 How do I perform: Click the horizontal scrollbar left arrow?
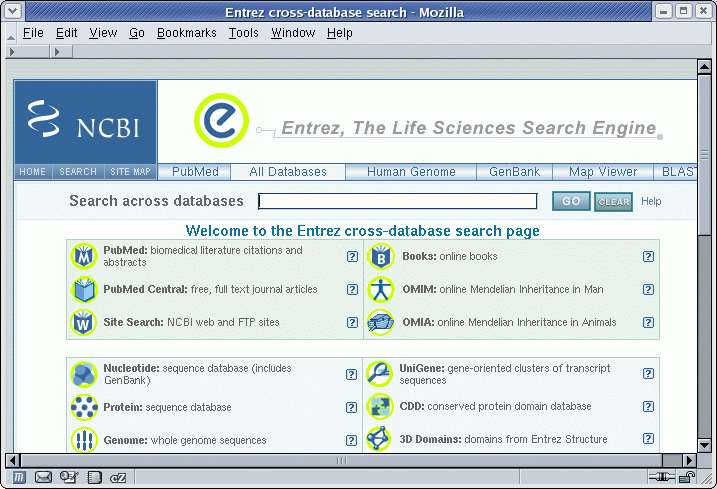tap(13, 460)
